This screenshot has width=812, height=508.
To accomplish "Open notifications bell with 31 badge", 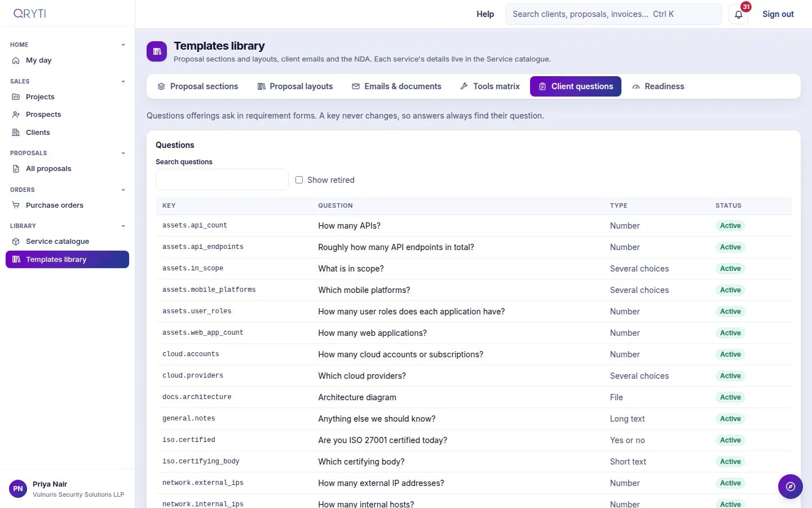I will click(739, 14).
